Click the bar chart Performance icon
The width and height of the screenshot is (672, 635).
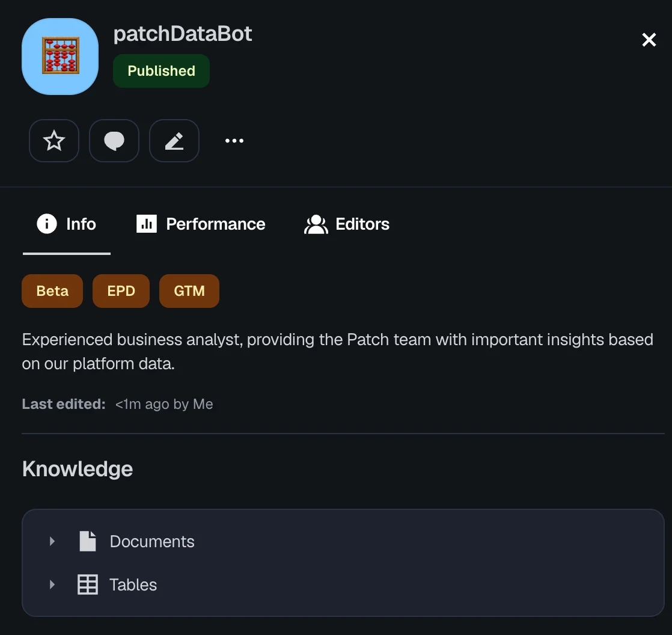[146, 224]
